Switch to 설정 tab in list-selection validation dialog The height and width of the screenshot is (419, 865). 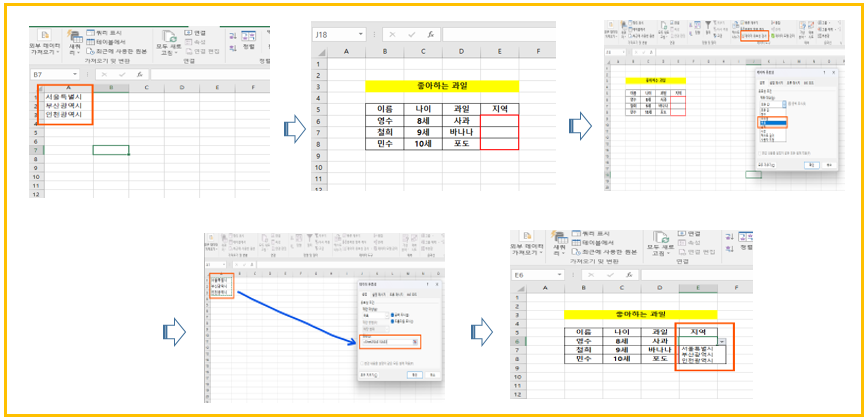(762, 83)
